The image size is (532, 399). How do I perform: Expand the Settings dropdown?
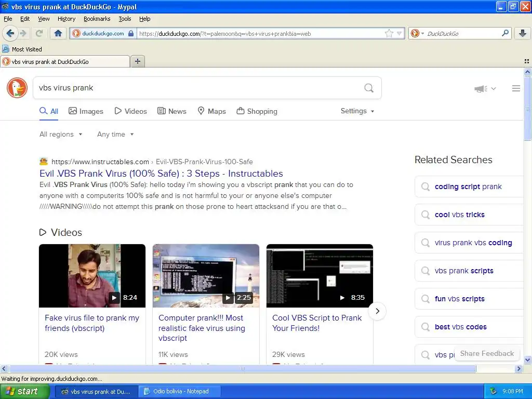pos(357,111)
